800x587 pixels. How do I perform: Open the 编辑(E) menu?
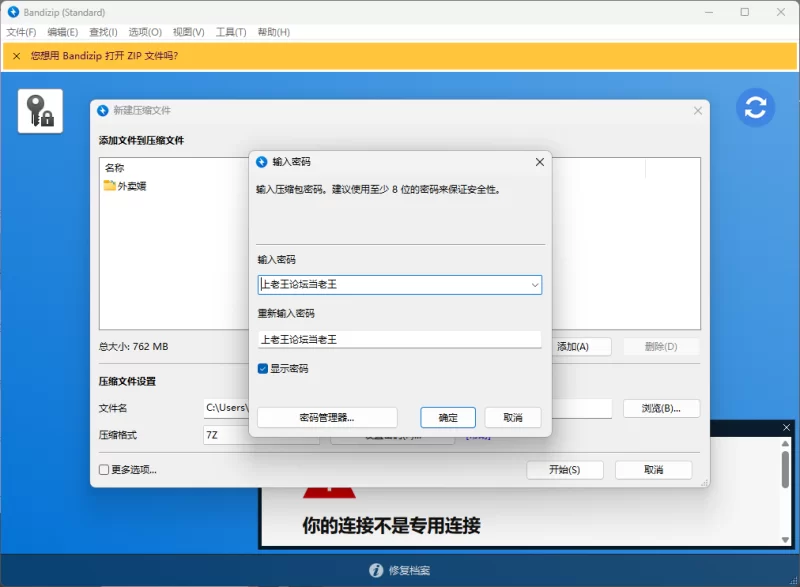click(63, 32)
